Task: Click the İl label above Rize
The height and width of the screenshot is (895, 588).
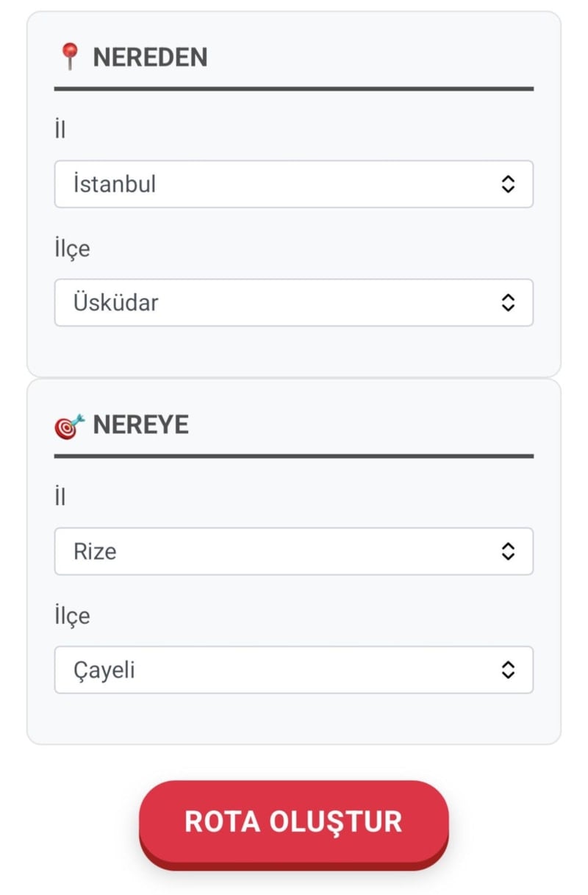Action: pyautogui.click(x=60, y=498)
